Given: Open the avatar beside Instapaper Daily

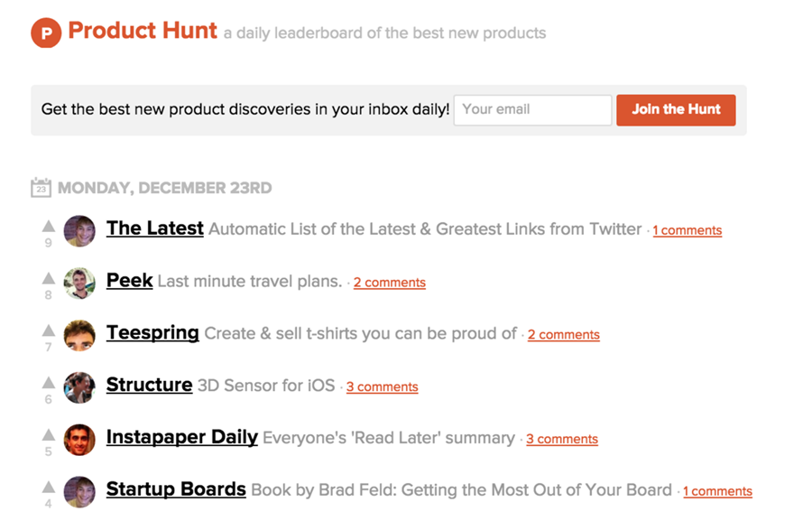Looking at the screenshot, I should tap(79, 440).
